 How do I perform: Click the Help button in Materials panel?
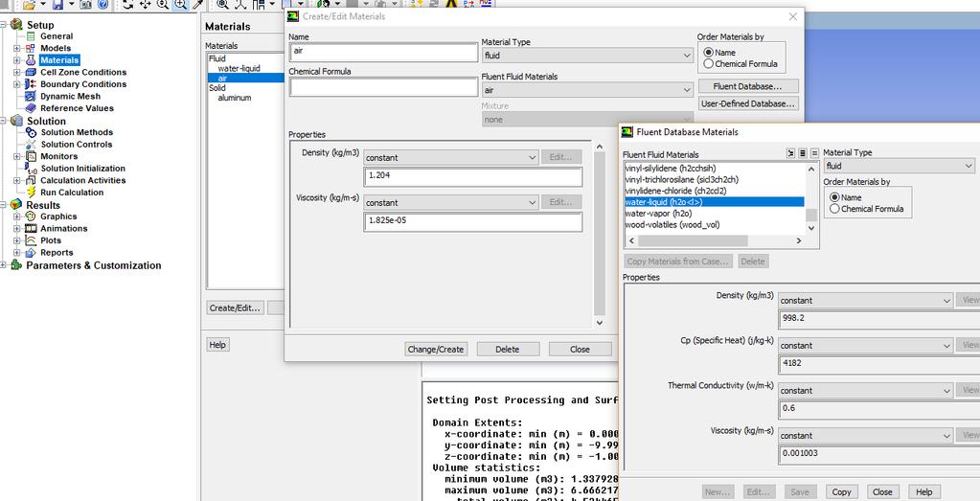(217, 345)
